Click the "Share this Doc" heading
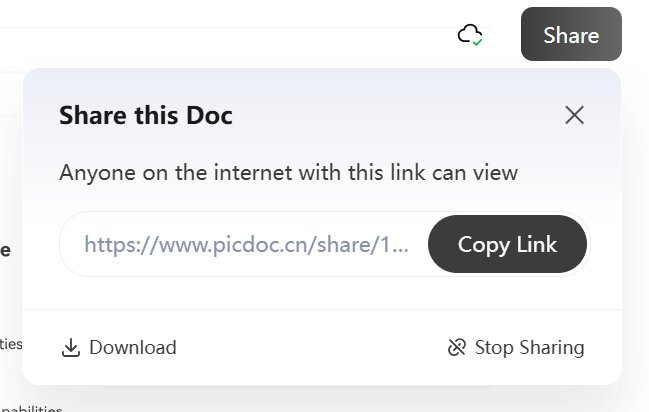 [x=146, y=115]
